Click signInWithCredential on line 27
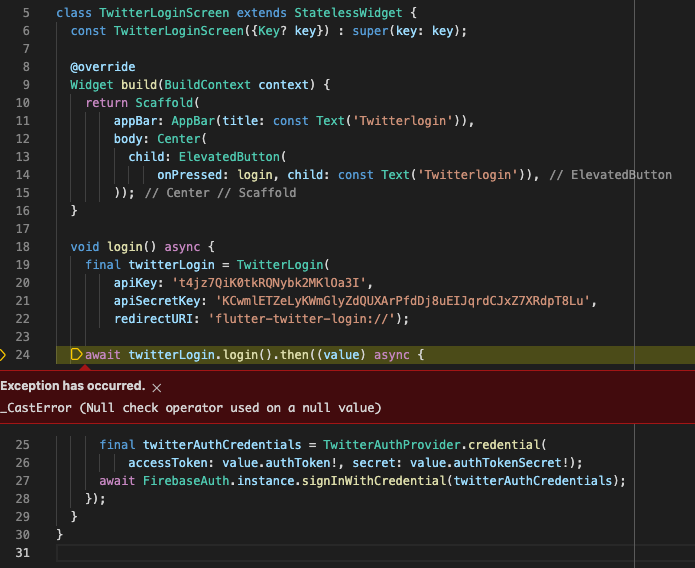The image size is (695, 568). (x=374, y=481)
